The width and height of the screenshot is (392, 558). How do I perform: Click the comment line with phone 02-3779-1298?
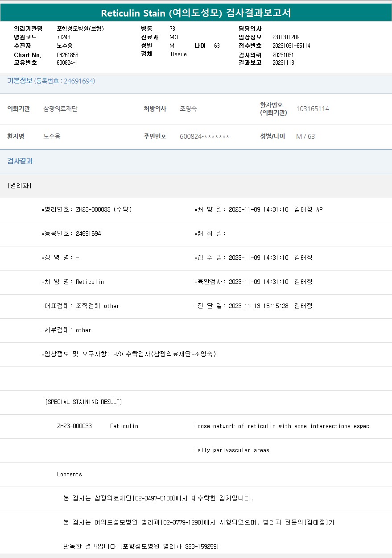(199, 522)
